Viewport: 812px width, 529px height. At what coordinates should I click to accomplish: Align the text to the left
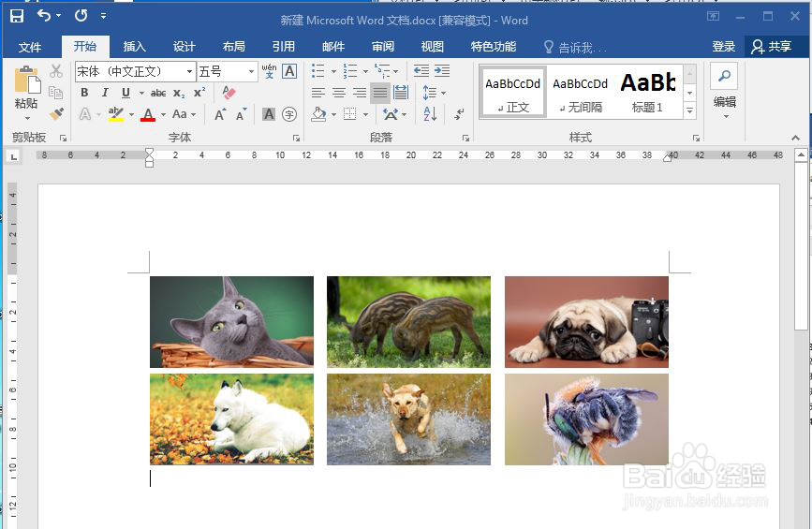pos(318,93)
